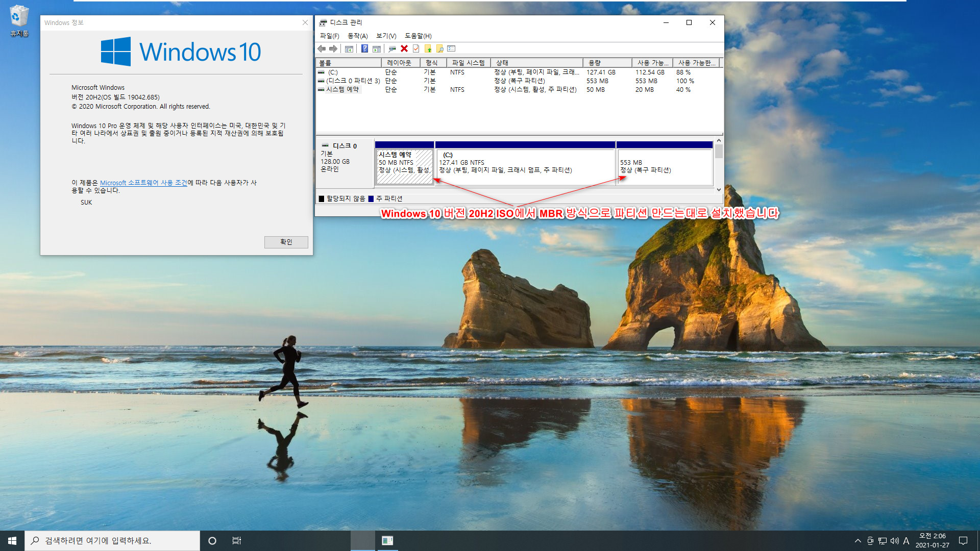Click the Back arrow in Disk Management toolbar
980x551 pixels.
pyautogui.click(x=322, y=48)
